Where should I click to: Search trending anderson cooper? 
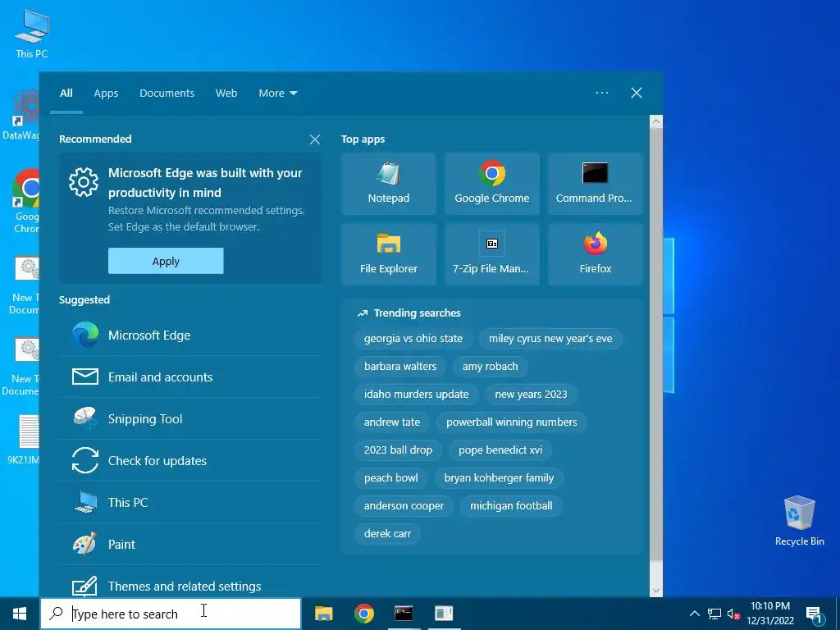coord(404,505)
